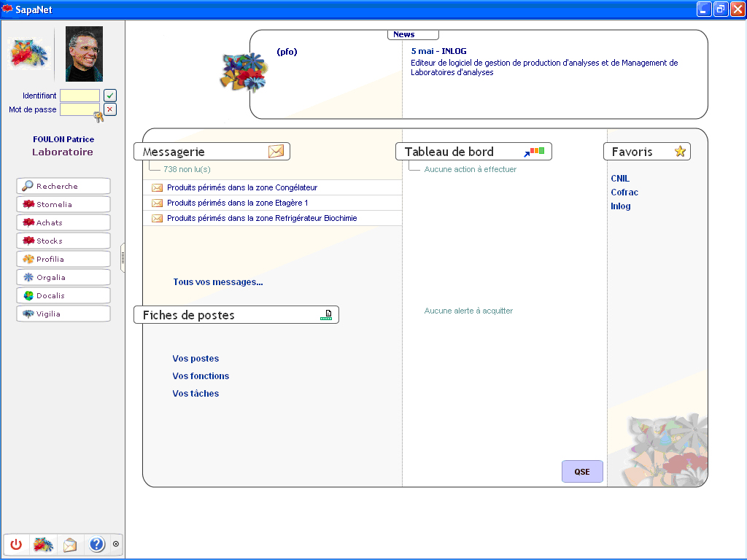Viewport: 747px width, 560px height.
Task: Open the Recherche search menu item
Action: (63, 186)
